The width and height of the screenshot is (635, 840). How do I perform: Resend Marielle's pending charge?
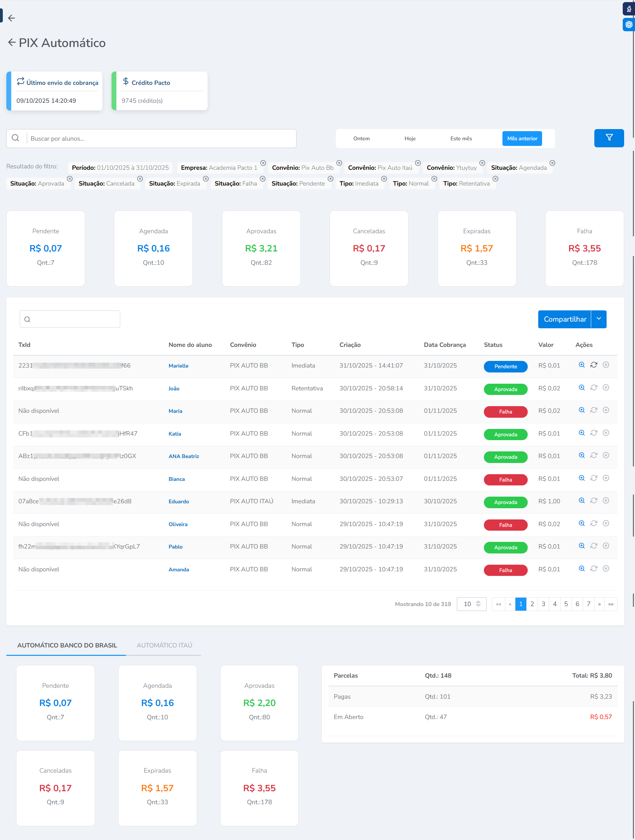pyautogui.click(x=594, y=365)
